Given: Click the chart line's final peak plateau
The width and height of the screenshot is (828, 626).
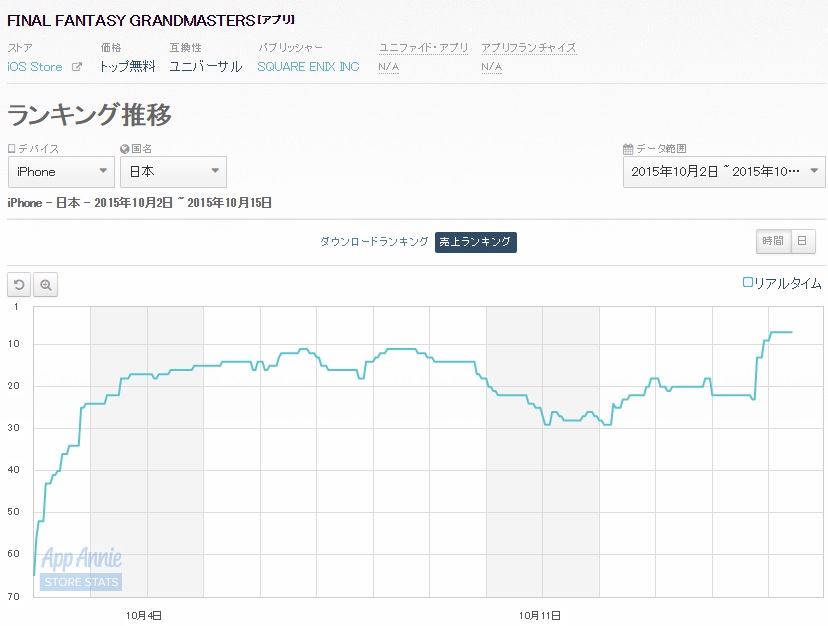Looking at the screenshot, I should [782, 332].
